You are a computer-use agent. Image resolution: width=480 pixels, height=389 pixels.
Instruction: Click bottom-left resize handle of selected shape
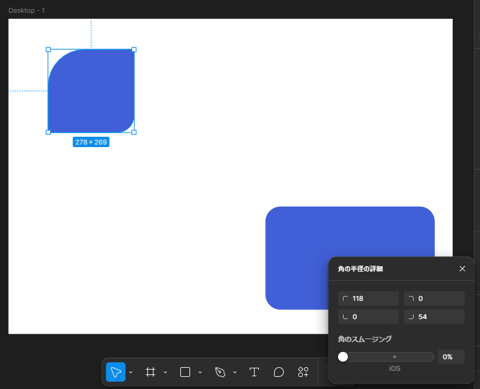[48, 132]
